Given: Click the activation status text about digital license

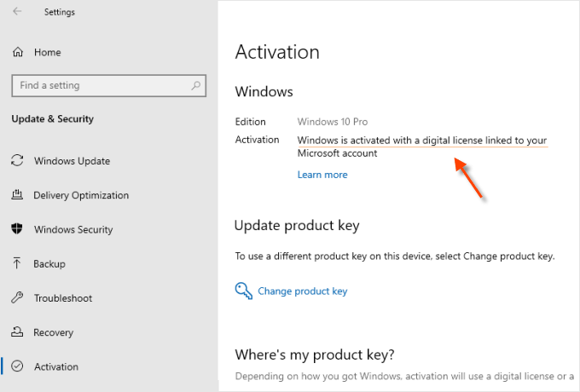Looking at the screenshot, I should 422,147.
